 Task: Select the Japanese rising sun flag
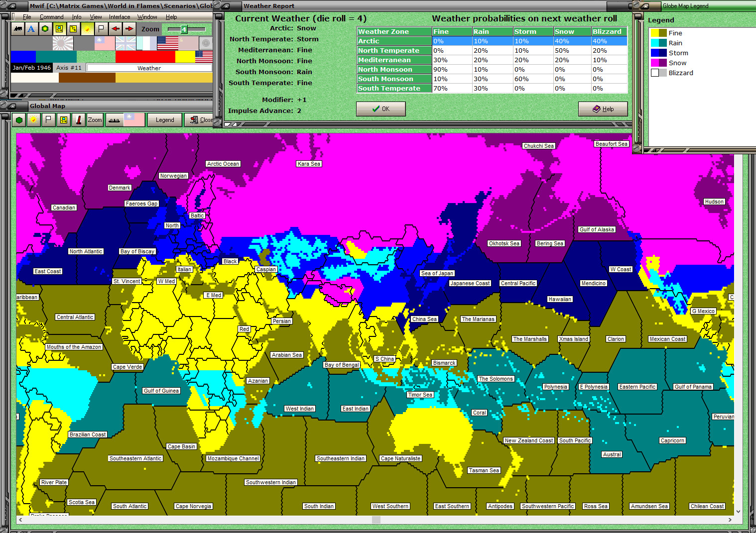point(63,43)
